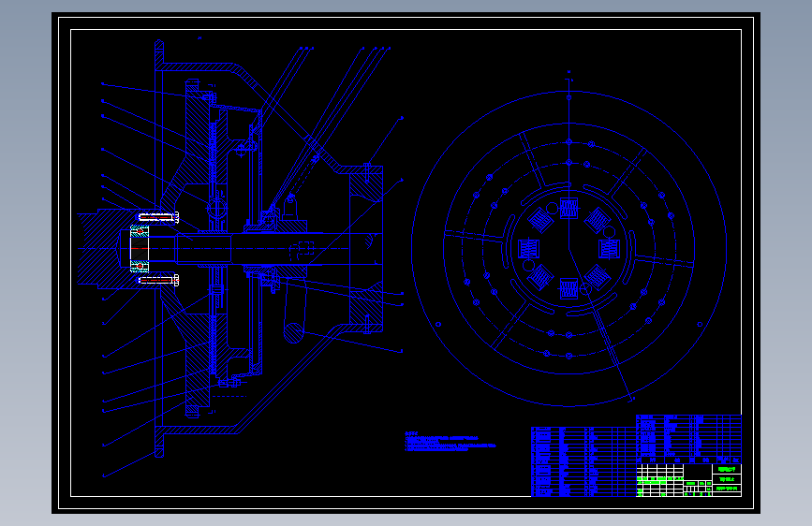Viewport: 812px width, 526px height.
Task: Click the lower-left blue parts list table
Action: click(x=583, y=461)
